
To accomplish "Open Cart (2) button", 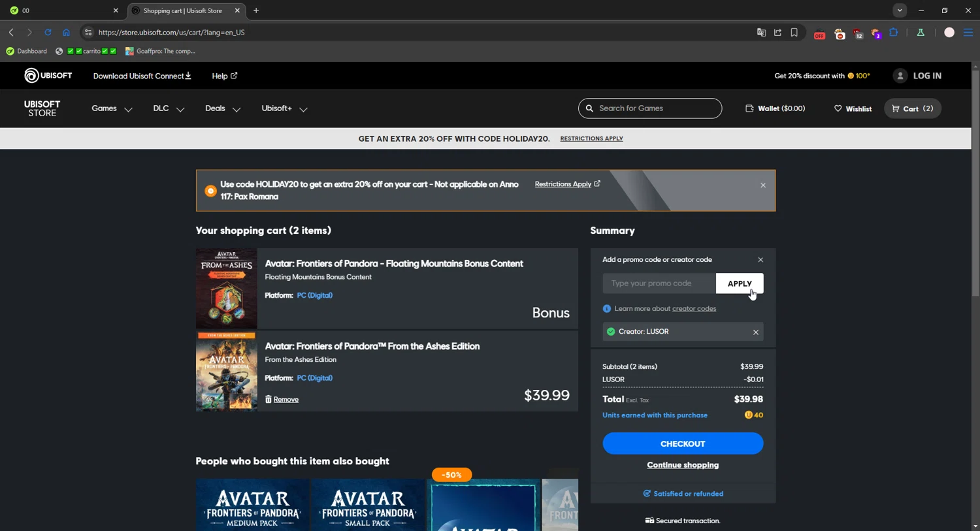I will pos(913,108).
